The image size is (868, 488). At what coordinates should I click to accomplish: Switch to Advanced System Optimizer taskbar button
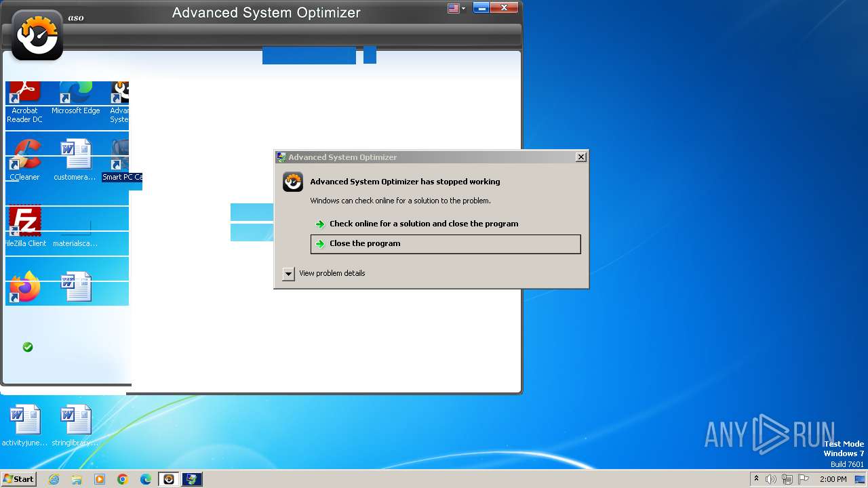(169, 479)
